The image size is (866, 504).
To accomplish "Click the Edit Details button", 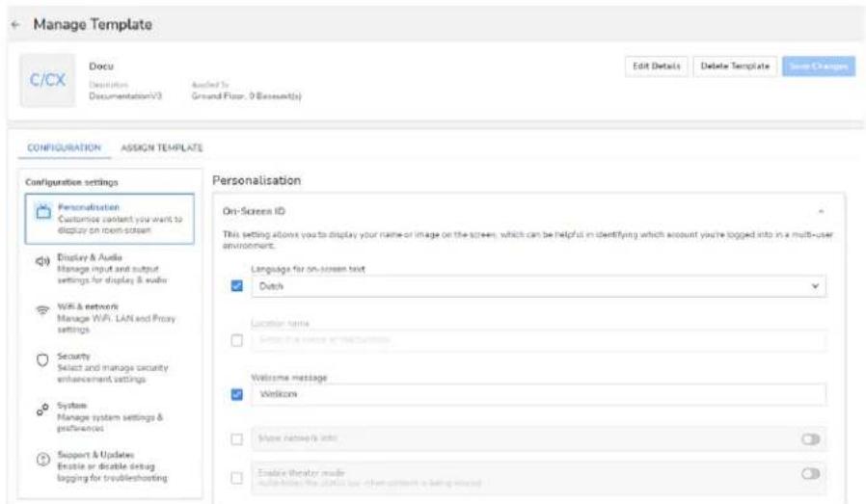I will [x=657, y=66].
